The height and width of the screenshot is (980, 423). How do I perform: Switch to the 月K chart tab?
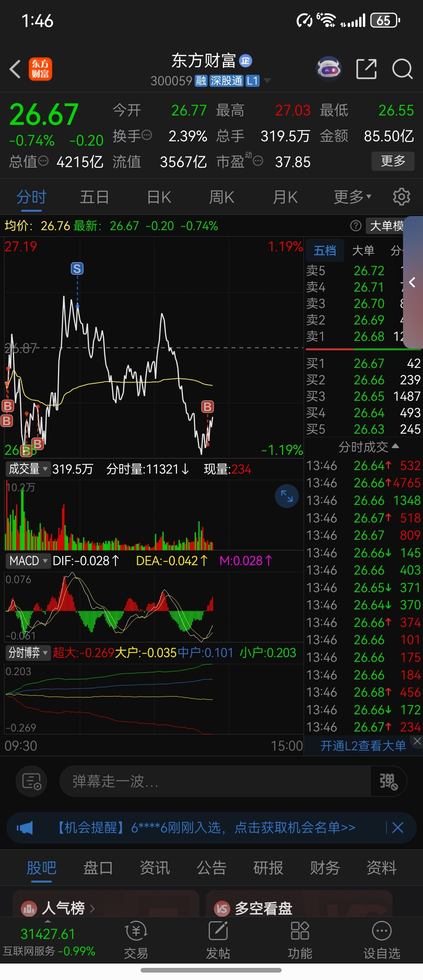[x=285, y=197]
